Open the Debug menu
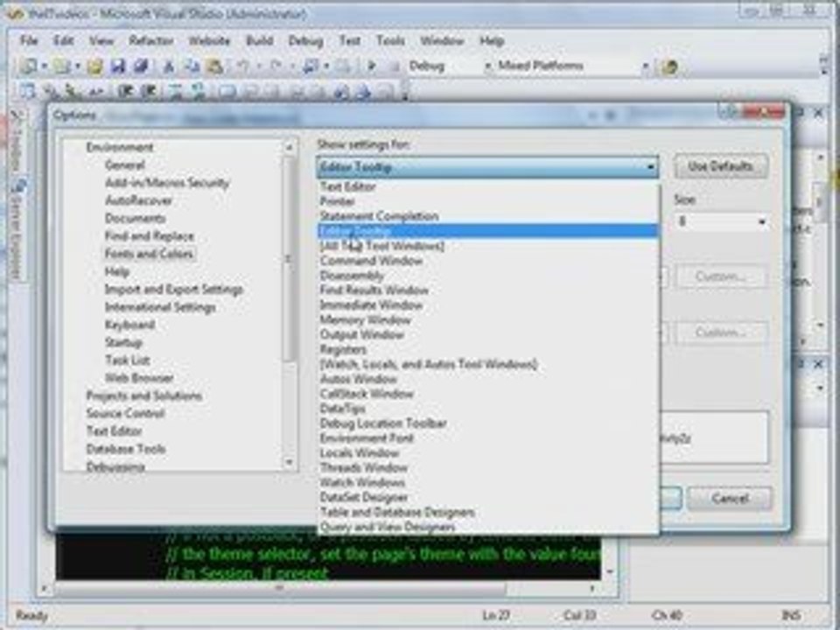The image size is (840, 630). [x=305, y=41]
